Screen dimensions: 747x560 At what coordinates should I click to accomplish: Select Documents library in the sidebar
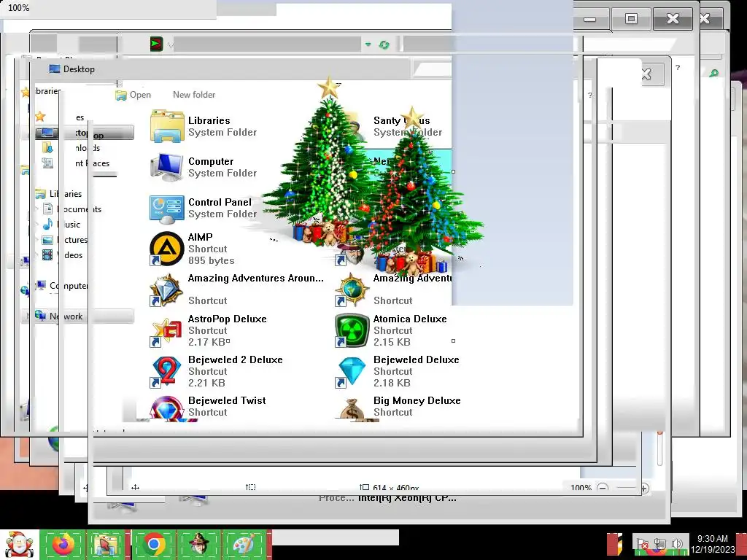(x=72, y=209)
